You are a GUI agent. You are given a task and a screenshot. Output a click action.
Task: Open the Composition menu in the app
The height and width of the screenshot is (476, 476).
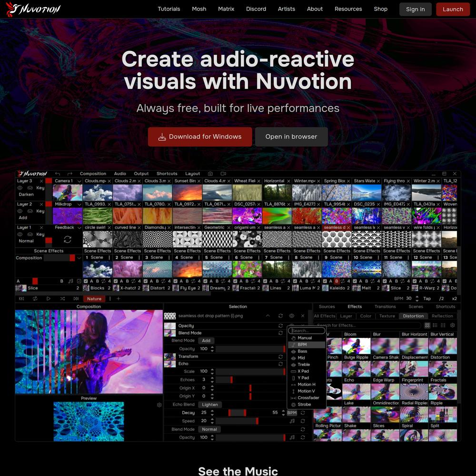tap(93, 174)
